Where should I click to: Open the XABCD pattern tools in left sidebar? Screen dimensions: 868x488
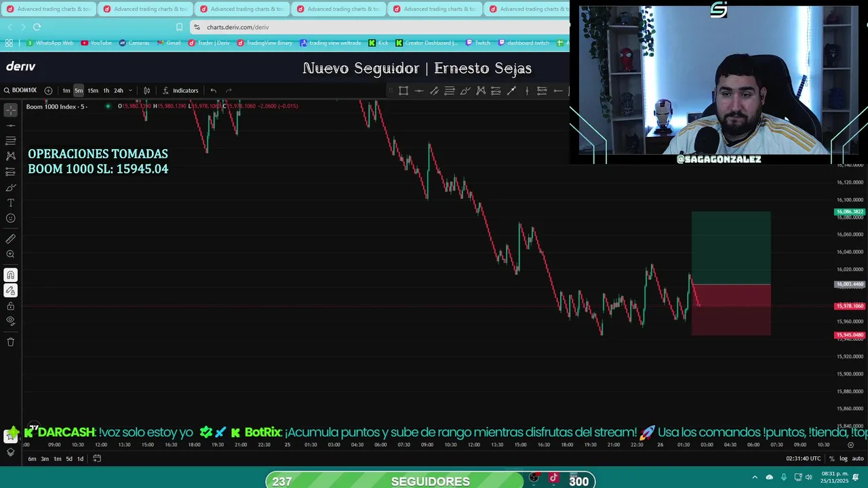pyautogui.click(x=11, y=156)
